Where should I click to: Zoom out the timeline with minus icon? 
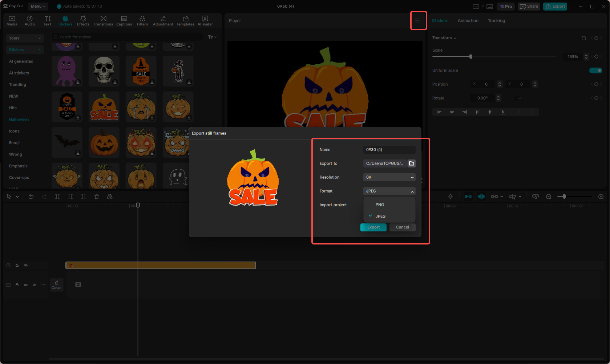coord(549,197)
